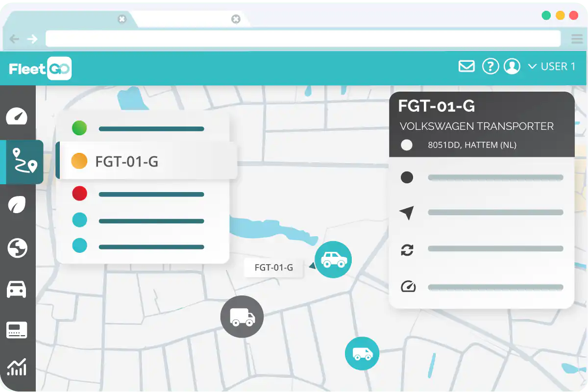Click the white status dot beside 8051DD

click(407, 145)
